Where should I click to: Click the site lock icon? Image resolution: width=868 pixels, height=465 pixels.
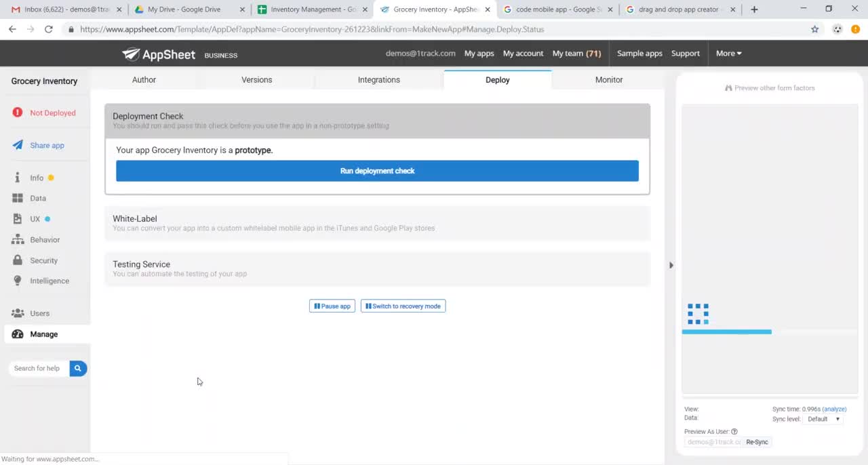pyautogui.click(x=71, y=29)
